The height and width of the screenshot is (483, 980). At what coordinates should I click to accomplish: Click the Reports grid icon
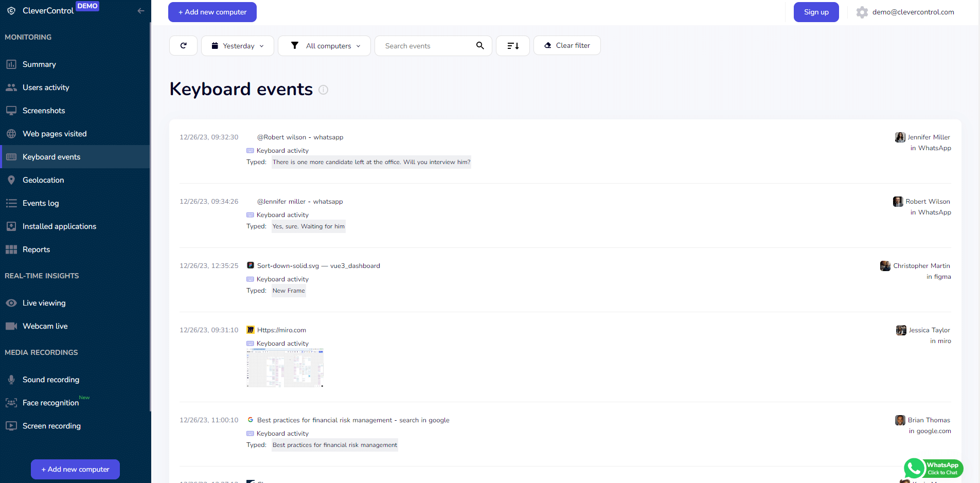click(x=11, y=249)
